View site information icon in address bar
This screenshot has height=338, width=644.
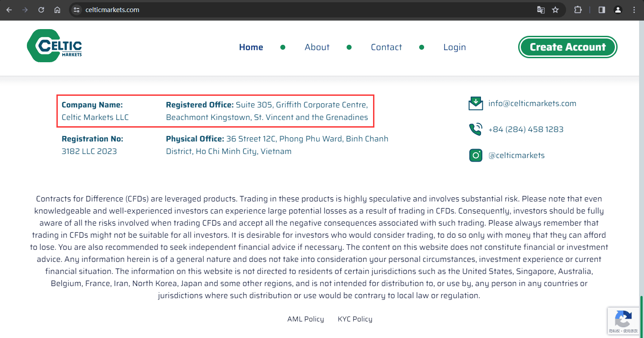pos(77,10)
